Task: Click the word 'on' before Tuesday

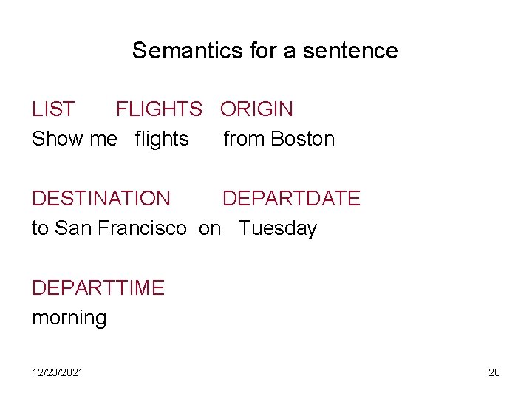Action: [210, 229]
